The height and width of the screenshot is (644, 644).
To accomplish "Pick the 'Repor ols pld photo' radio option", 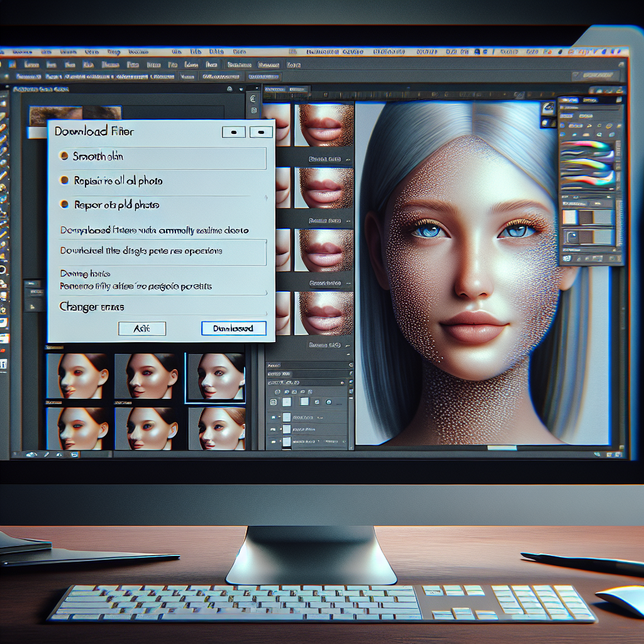I will point(64,204).
